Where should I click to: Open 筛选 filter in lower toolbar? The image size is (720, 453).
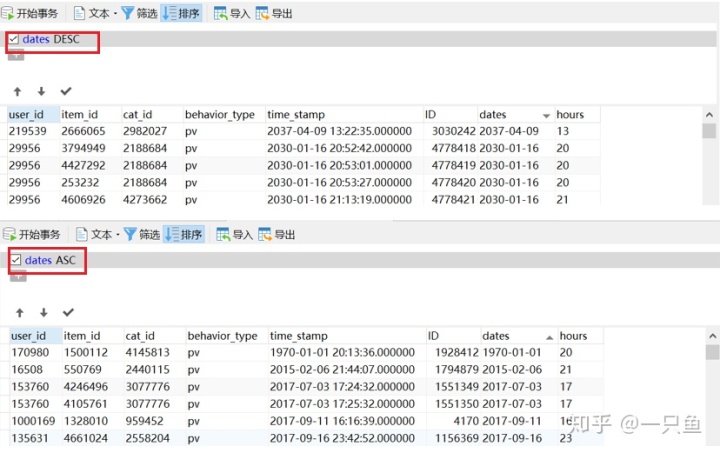tap(142, 235)
